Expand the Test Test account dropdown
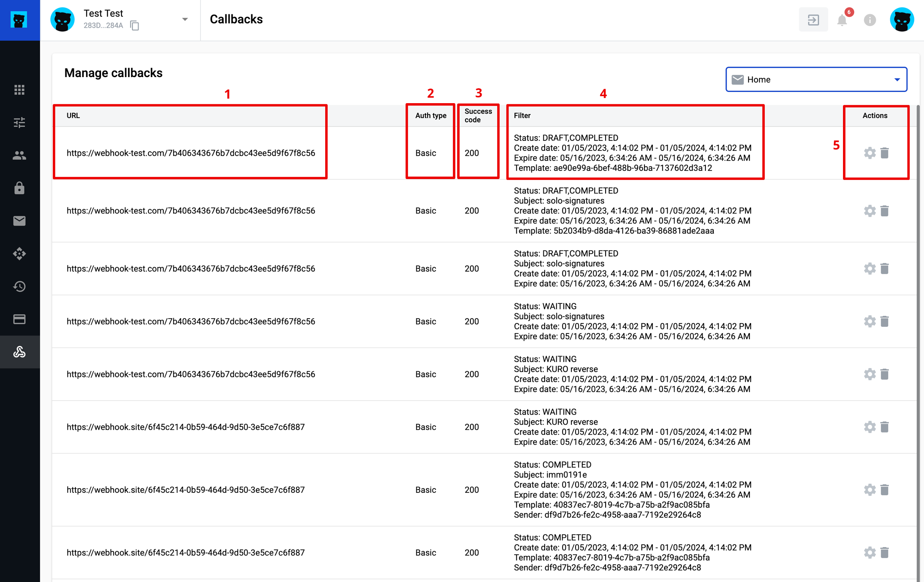Viewport: 924px width, 582px height. click(184, 19)
